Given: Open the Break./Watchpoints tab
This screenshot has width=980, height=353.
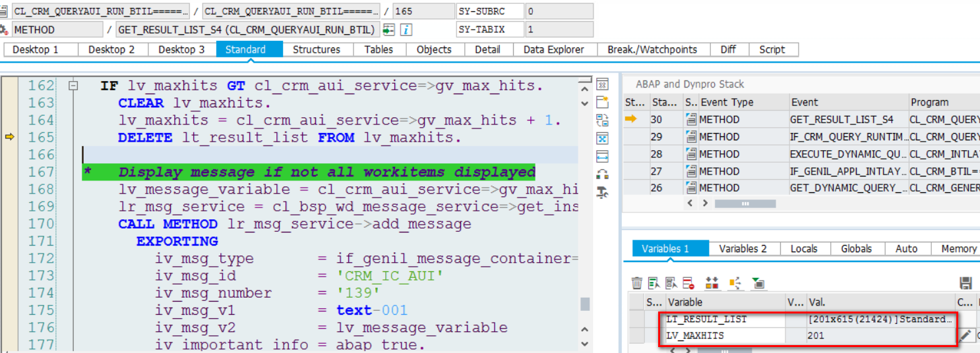Looking at the screenshot, I should pos(652,49).
